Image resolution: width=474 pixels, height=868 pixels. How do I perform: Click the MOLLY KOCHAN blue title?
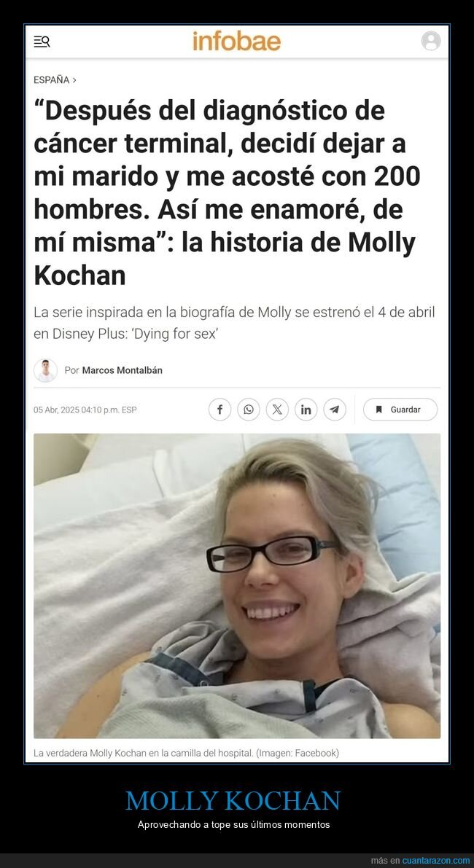pyautogui.click(x=233, y=801)
